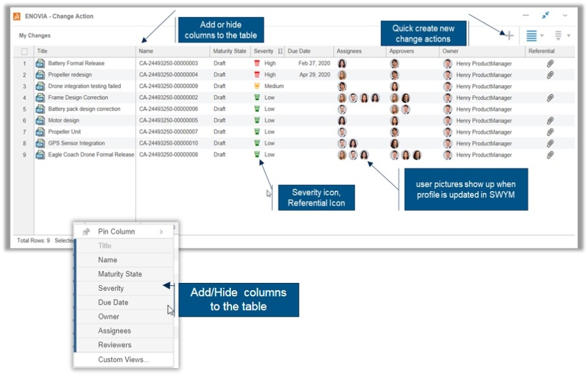The width and height of the screenshot is (588, 376).
Task: Click red High severity icon in Battery Formal Release row
Action: (x=257, y=63)
